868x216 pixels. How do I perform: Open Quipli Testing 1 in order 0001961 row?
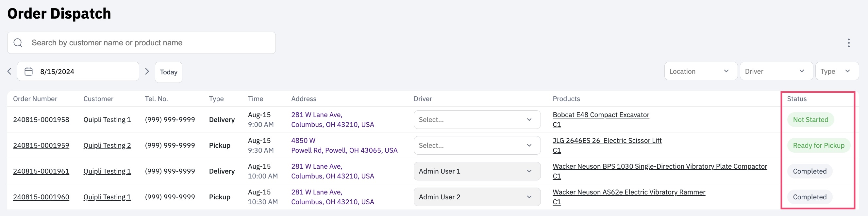(x=107, y=171)
